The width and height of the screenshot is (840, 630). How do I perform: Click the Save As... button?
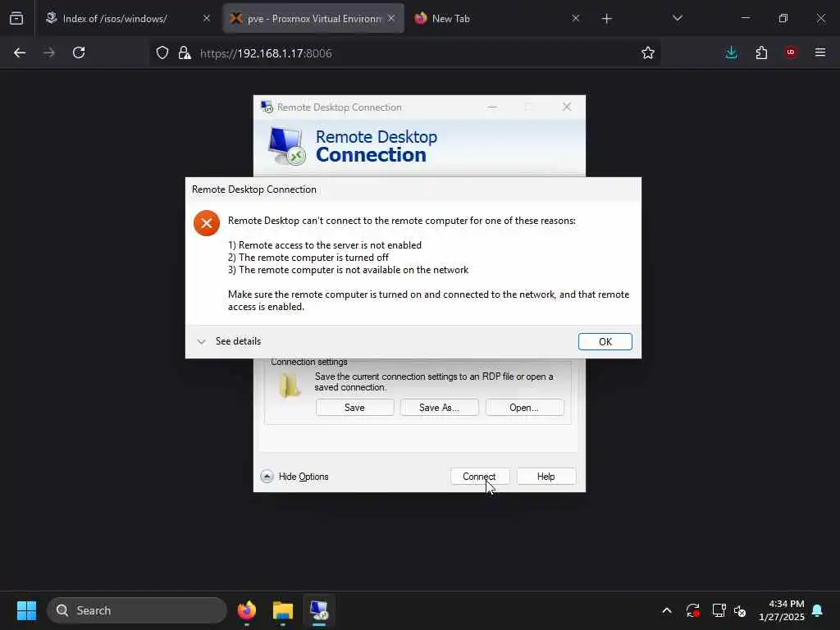click(x=440, y=408)
